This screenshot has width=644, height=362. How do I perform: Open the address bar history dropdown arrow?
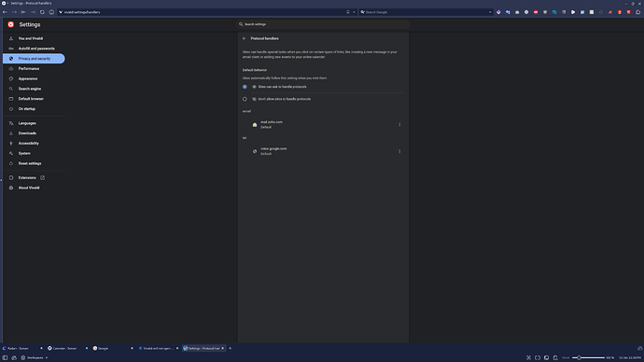point(354,12)
